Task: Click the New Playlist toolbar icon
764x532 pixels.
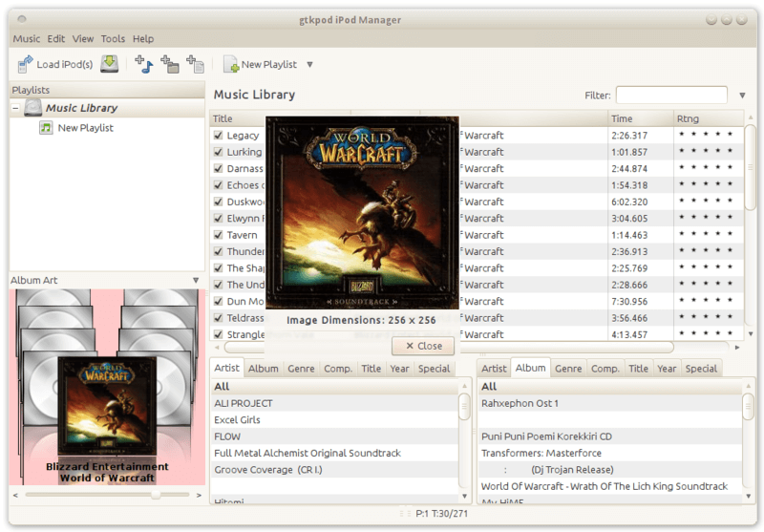Action: (x=231, y=64)
